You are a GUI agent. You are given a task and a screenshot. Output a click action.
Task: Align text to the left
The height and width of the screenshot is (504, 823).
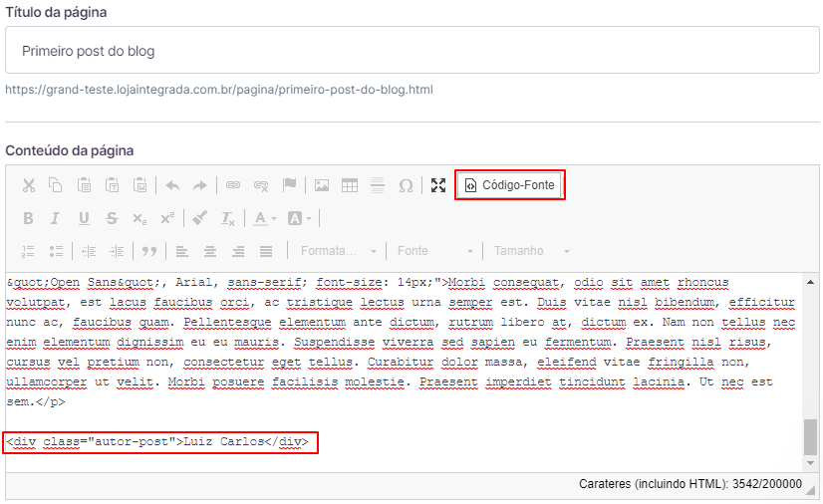182,251
